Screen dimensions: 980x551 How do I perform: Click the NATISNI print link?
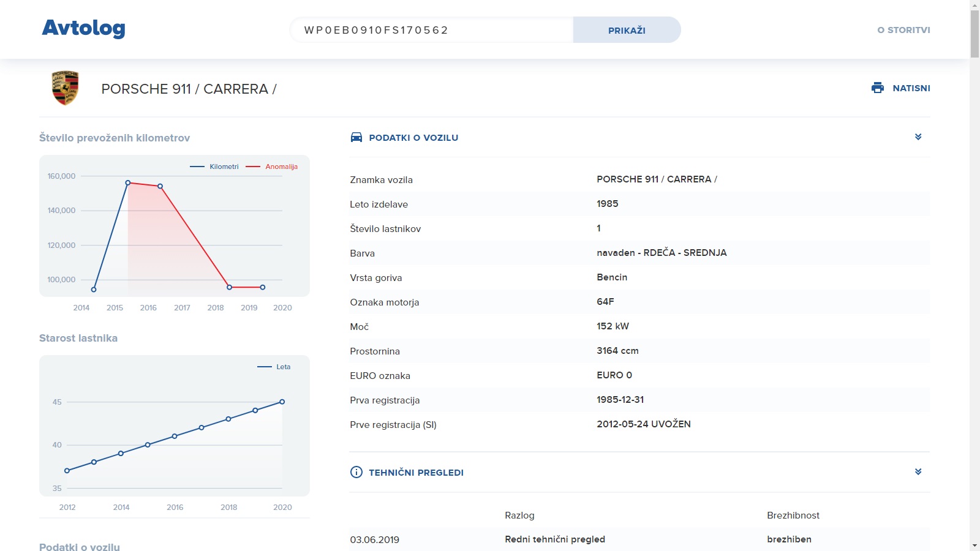pyautogui.click(x=911, y=88)
